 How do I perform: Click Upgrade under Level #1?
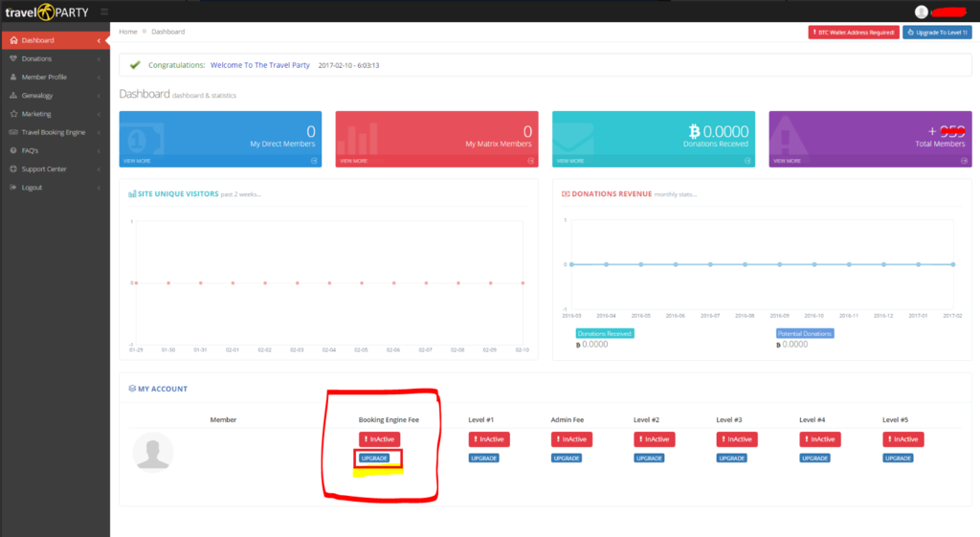(x=483, y=459)
